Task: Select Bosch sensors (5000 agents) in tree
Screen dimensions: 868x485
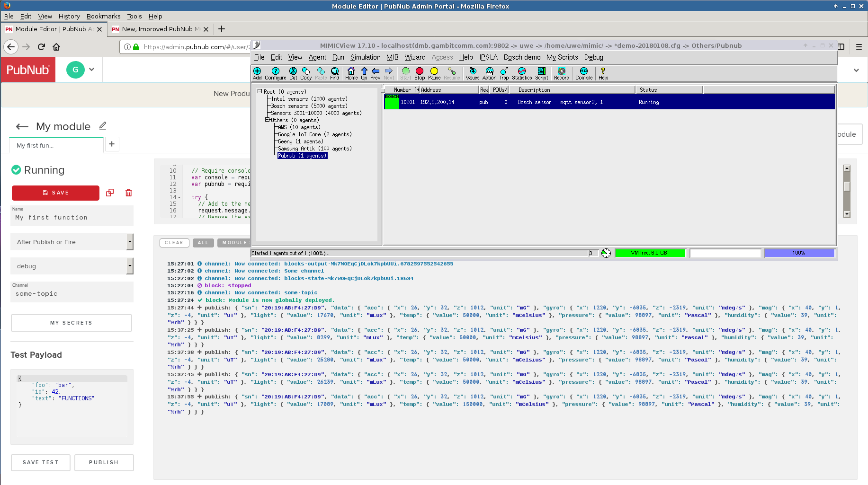Action: 309,106
